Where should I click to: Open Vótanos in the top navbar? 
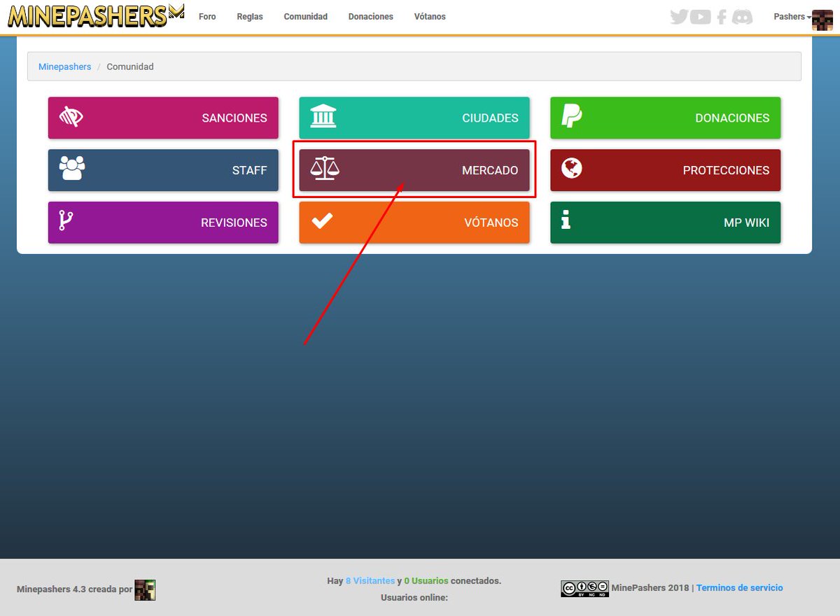coord(430,17)
